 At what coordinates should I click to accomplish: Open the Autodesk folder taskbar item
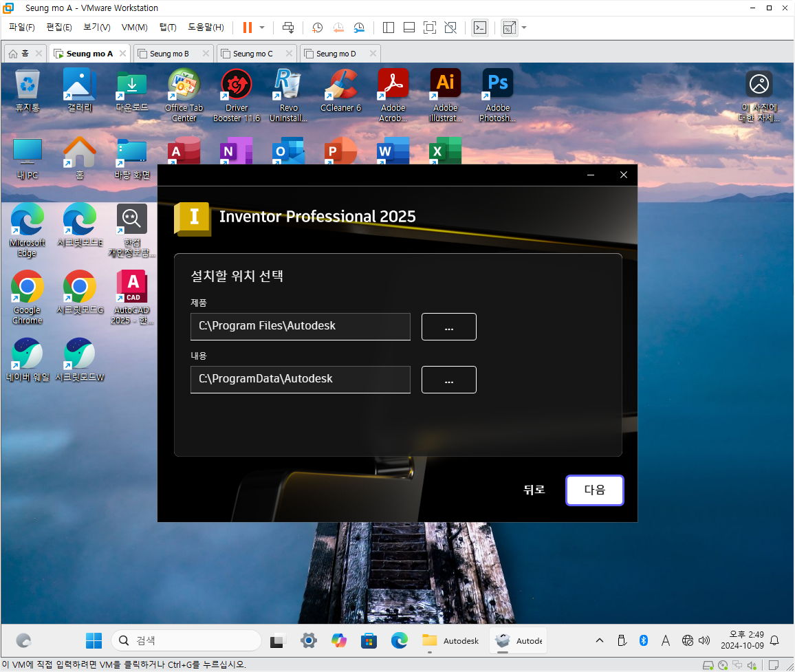(x=450, y=640)
